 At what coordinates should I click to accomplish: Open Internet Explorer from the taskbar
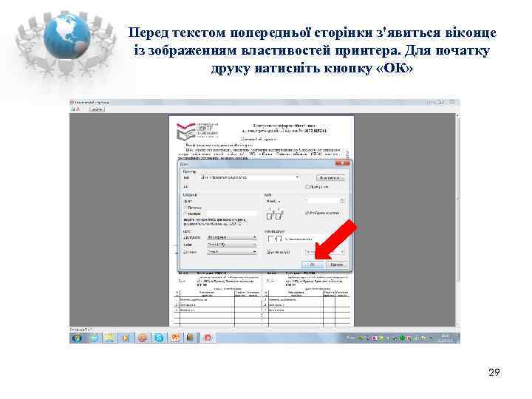(94, 338)
